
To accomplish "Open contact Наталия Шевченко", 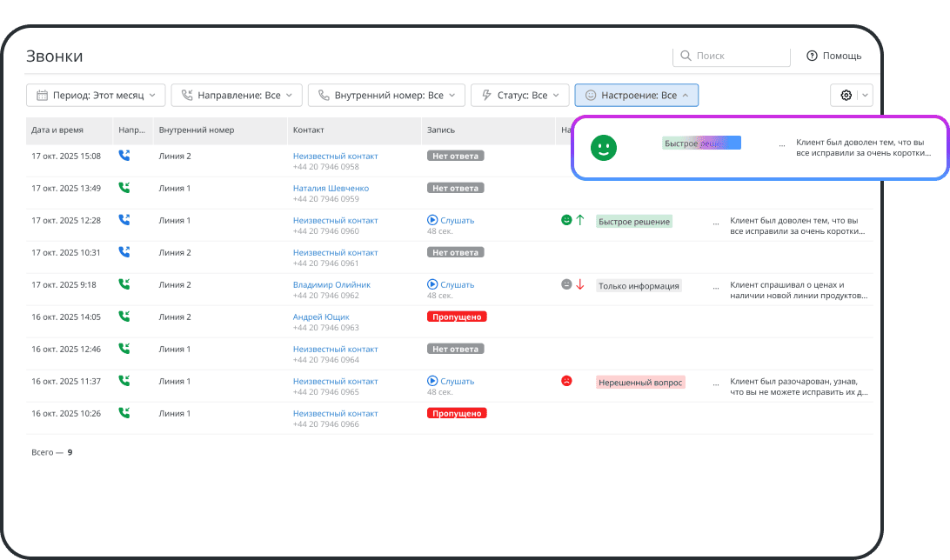I will pyautogui.click(x=331, y=188).
